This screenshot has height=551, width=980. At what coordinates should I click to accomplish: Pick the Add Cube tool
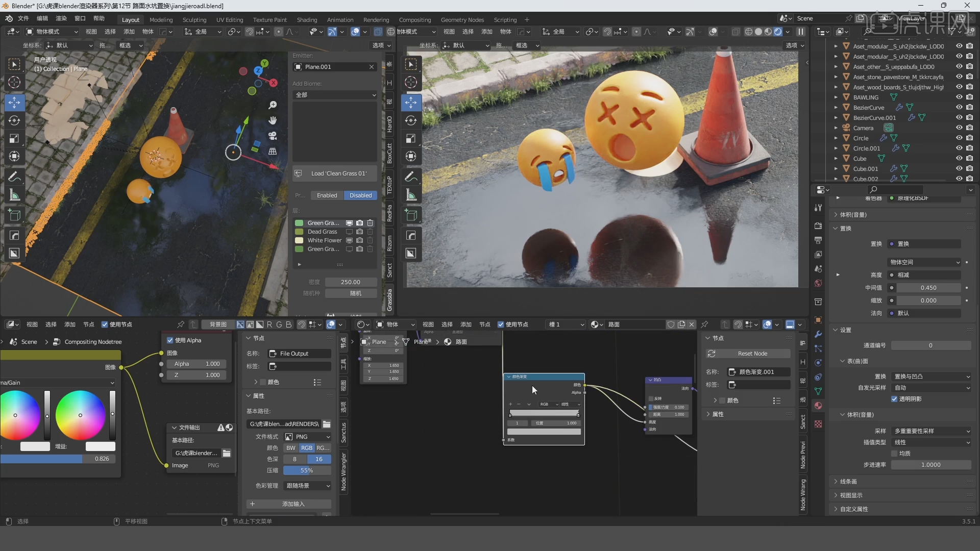[14, 215]
